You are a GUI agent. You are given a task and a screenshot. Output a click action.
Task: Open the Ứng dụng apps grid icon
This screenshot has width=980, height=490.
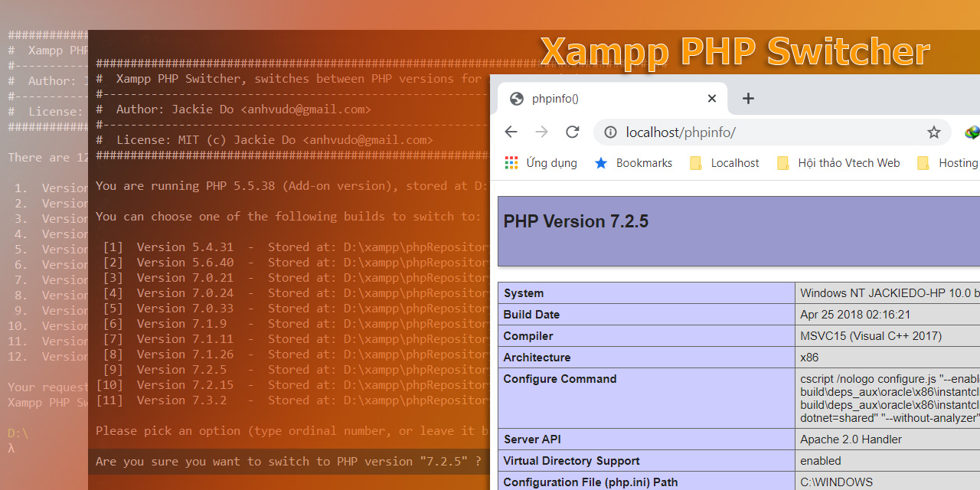[x=511, y=162]
